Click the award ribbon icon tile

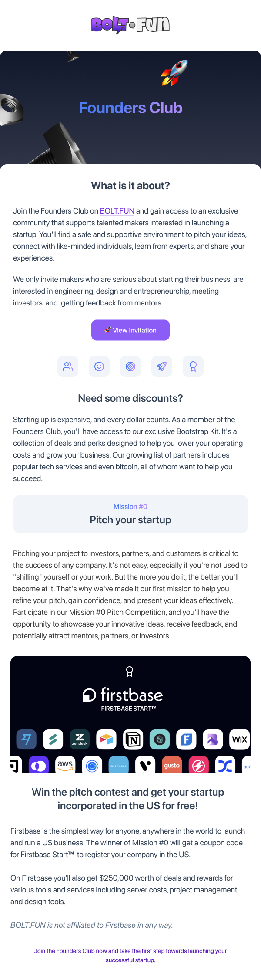(193, 366)
